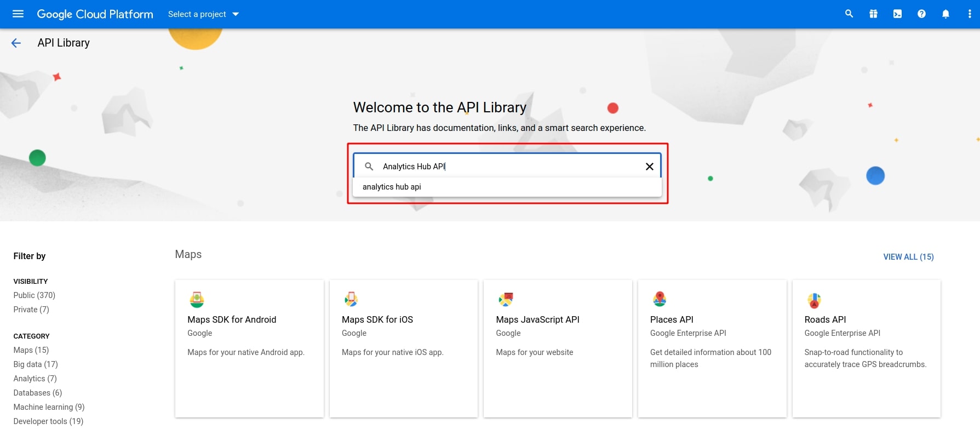Image resolution: width=980 pixels, height=429 pixels.
Task: Open the gift free trial icon
Action: pyautogui.click(x=873, y=14)
